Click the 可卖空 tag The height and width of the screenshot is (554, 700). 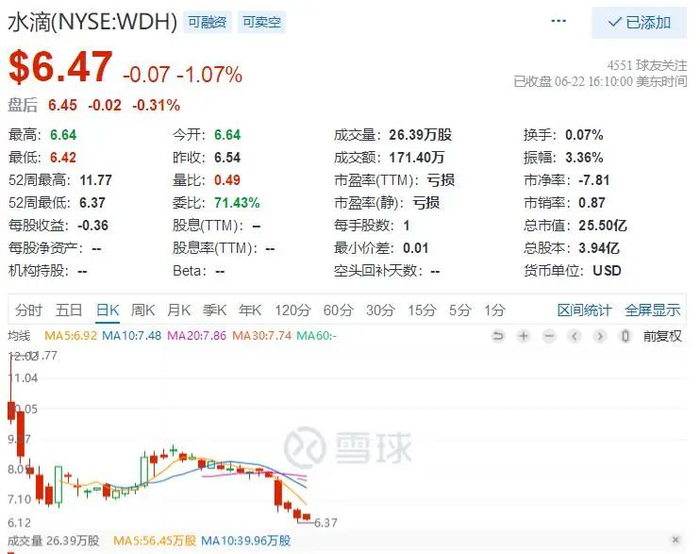pyautogui.click(x=262, y=22)
